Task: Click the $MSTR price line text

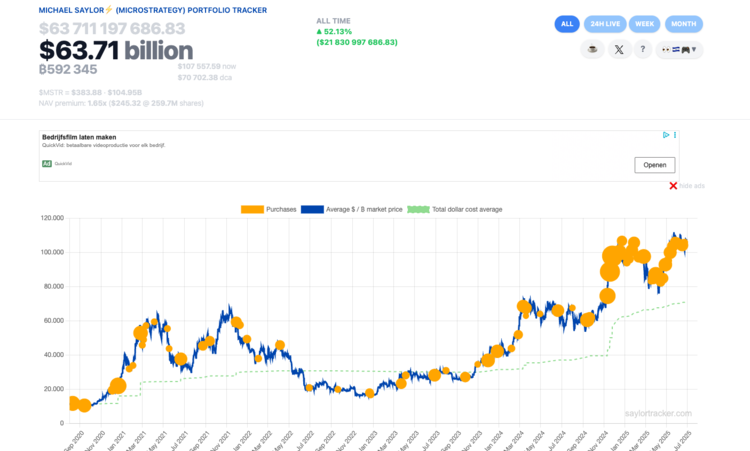Action: 90,92
